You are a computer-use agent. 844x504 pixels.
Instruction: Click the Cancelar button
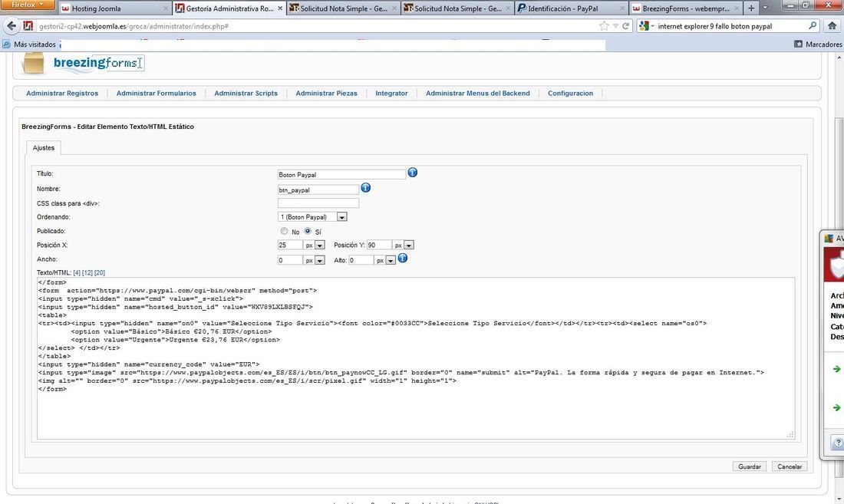pyautogui.click(x=790, y=466)
